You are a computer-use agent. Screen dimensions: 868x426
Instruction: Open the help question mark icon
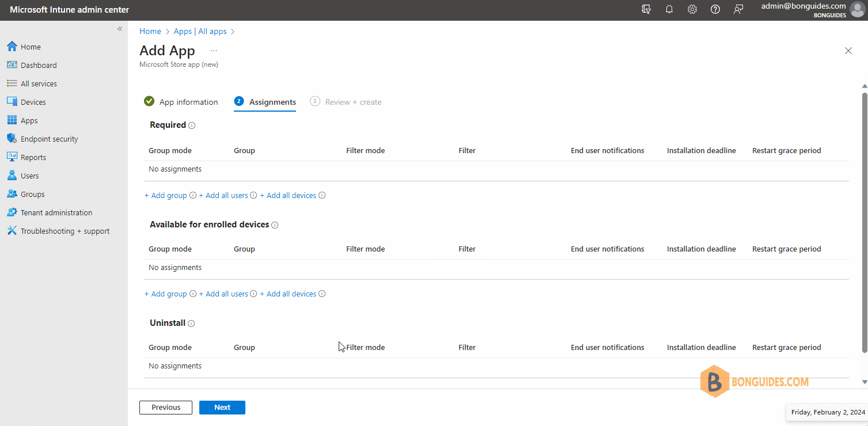click(715, 10)
